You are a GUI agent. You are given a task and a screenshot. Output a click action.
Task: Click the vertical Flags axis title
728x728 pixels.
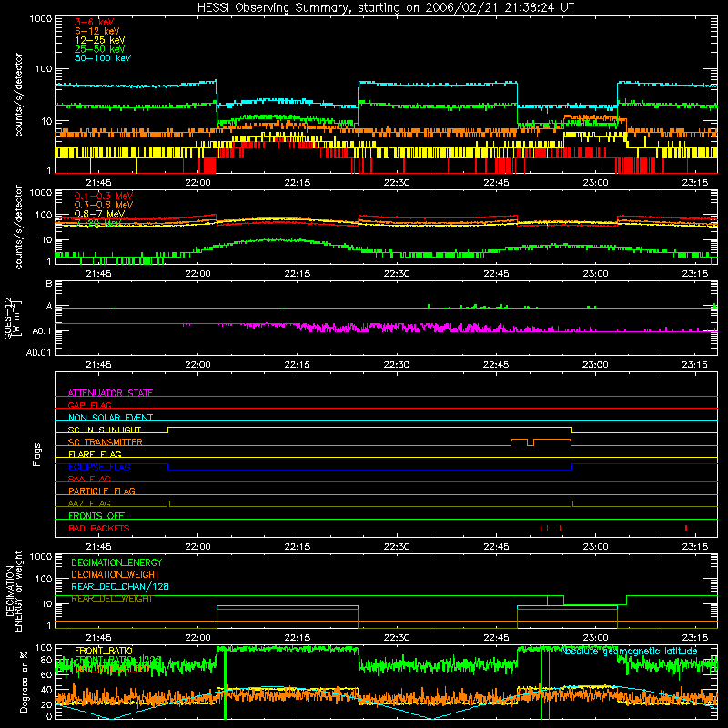37,454
